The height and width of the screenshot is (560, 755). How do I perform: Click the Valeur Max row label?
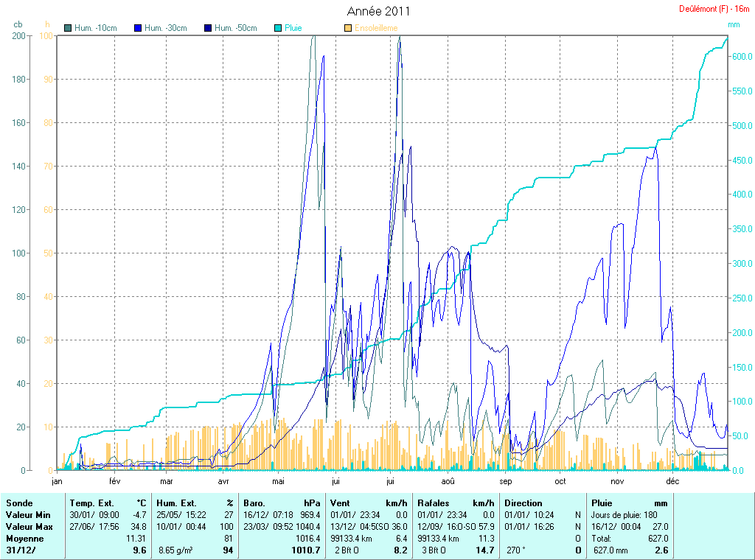(x=27, y=527)
